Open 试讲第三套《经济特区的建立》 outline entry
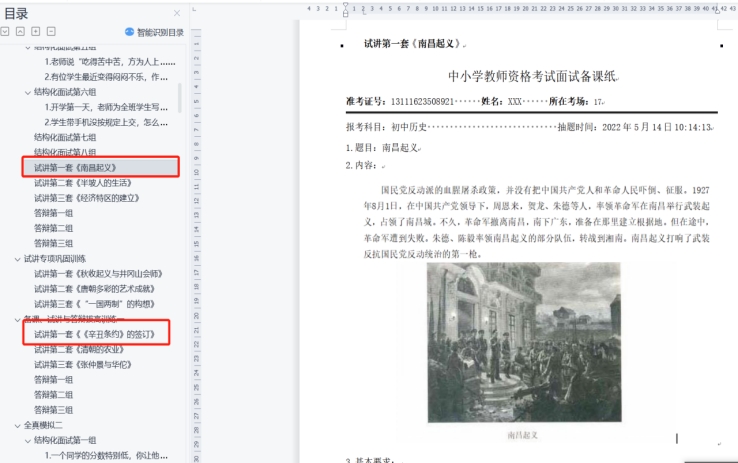Image resolution: width=738 pixels, height=463 pixels. click(89, 198)
